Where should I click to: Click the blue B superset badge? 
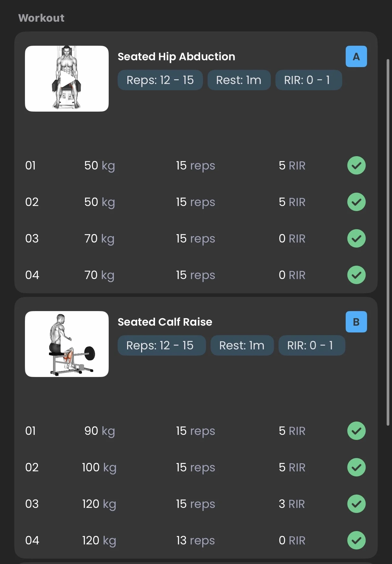(356, 322)
